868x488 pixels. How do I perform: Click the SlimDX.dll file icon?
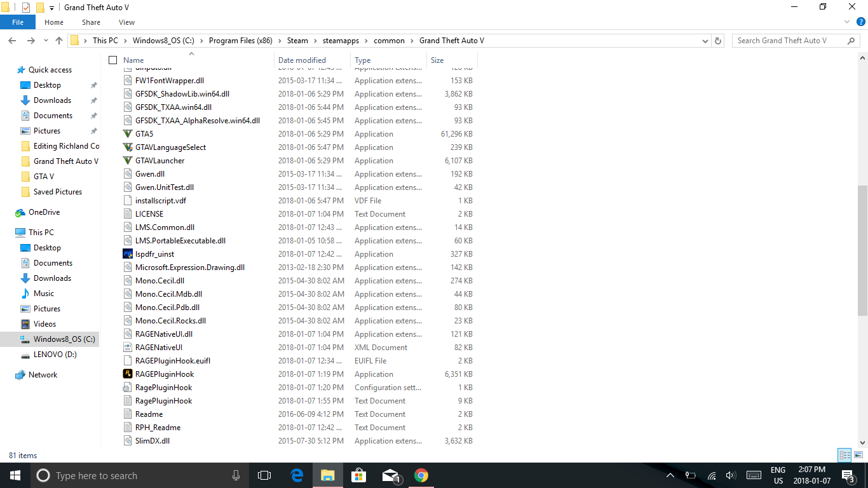(128, 441)
